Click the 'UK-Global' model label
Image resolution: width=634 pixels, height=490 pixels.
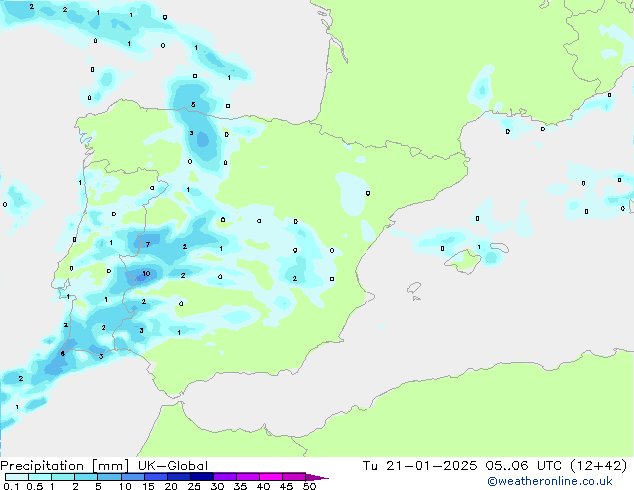(173, 466)
